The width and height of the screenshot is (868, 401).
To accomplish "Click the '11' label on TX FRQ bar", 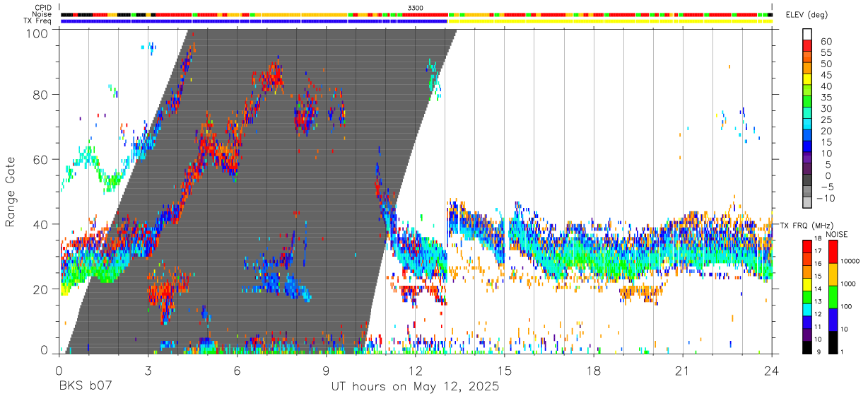I will click(x=819, y=326).
